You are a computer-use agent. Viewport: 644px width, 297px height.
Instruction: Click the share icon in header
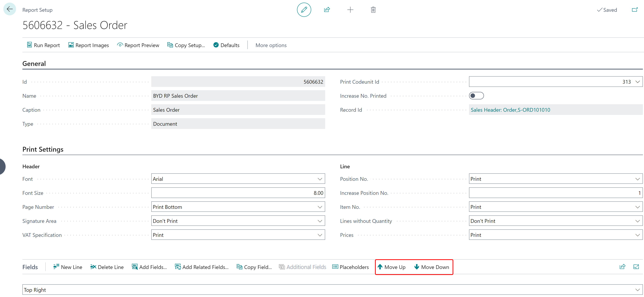tap(327, 10)
